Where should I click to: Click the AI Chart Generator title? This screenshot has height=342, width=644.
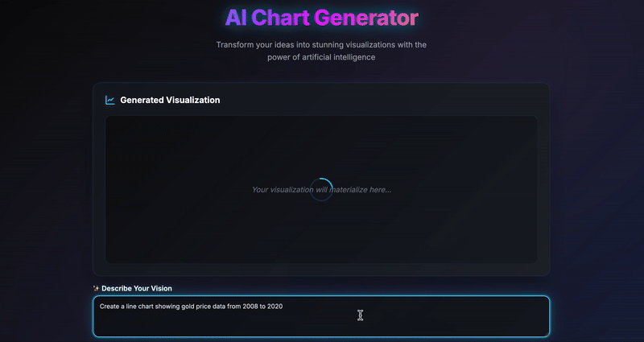coord(321,17)
